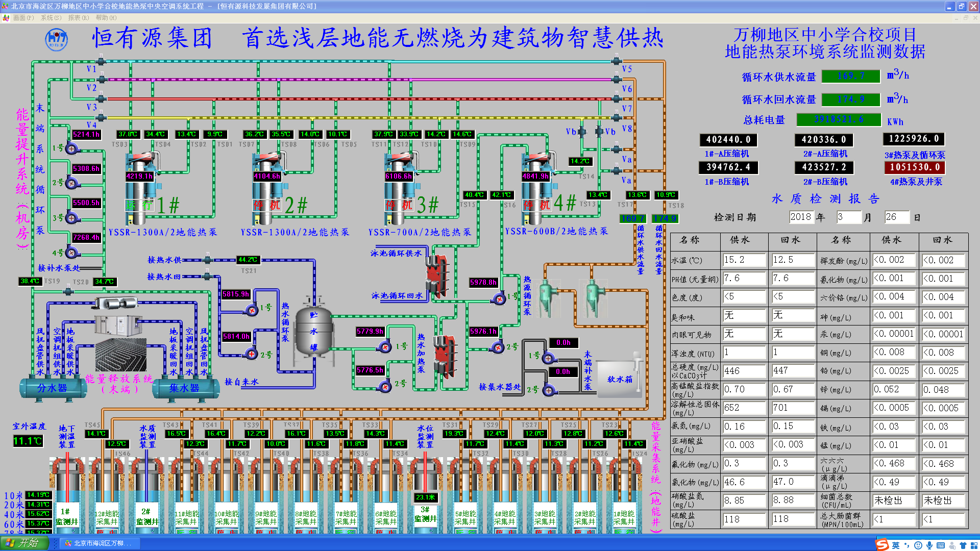Select the 1号 end-system circulation pump icon

(x=71, y=148)
